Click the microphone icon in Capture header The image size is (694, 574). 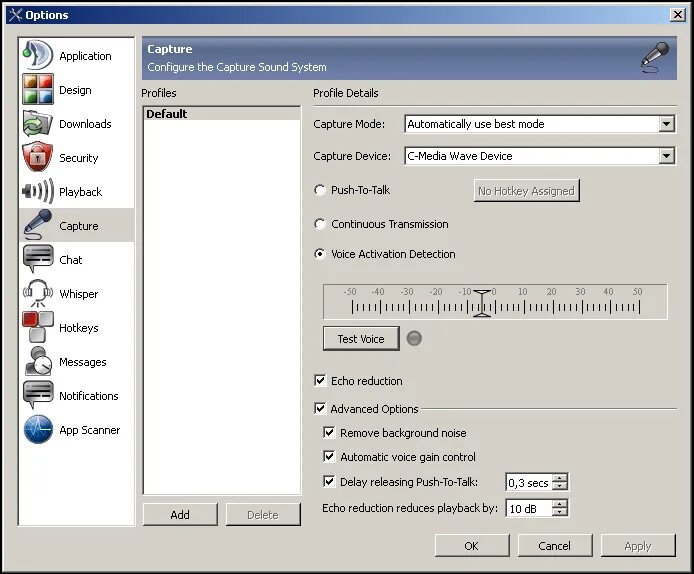coord(655,58)
